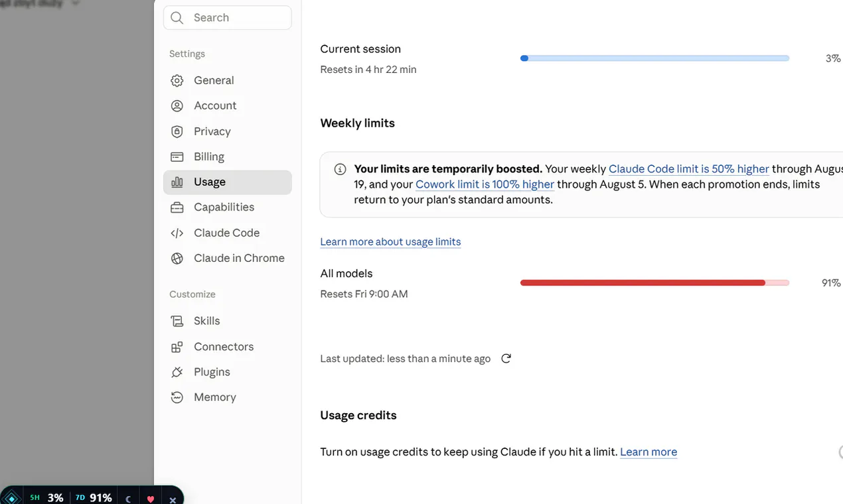The height and width of the screenshot is (504, 843).
Task: Click the Current session progress bar
Action: pos(654,58)
